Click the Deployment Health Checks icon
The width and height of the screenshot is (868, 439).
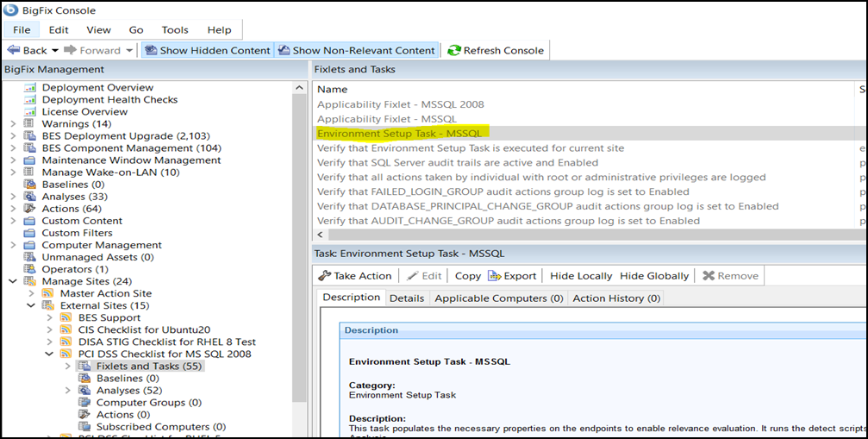tap(30, 100)
